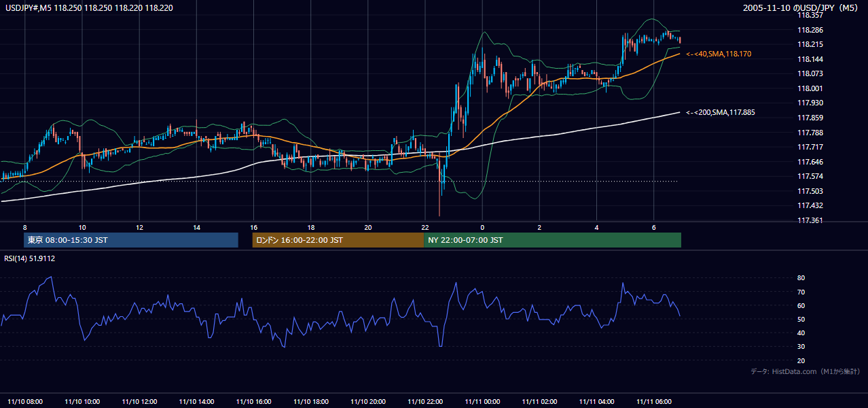
Task: Click price axis label 117.361
Action: point(810,220)
